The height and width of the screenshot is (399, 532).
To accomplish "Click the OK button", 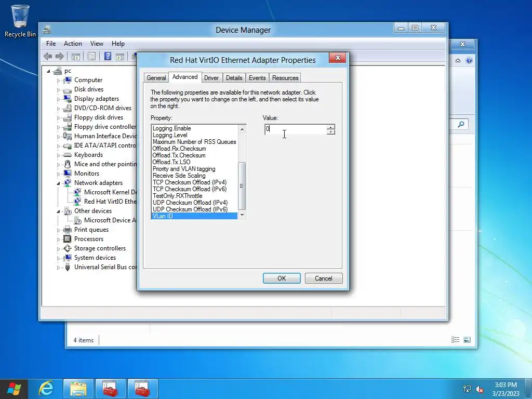I will point(282,278).
